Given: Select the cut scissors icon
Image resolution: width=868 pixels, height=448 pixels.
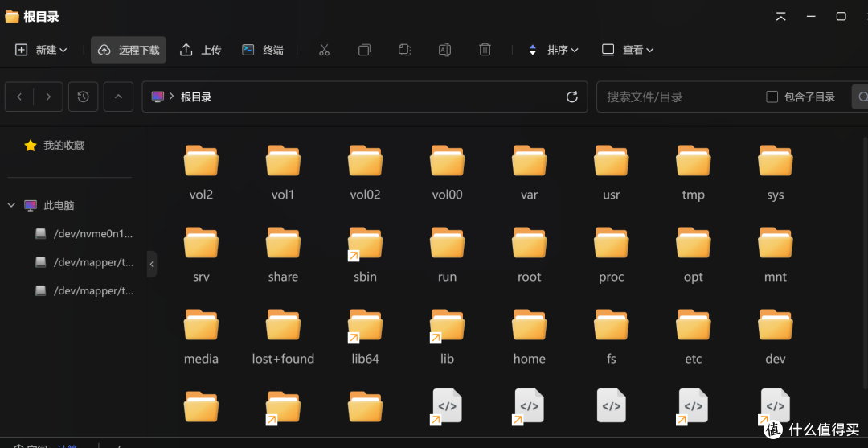Looking at the screenshot, I should [x=325, y=50].
